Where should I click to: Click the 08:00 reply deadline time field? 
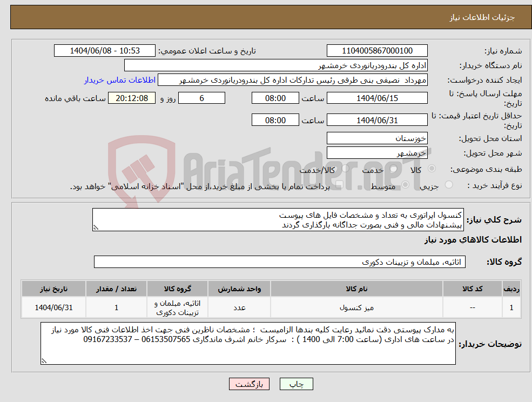point(275,98)
